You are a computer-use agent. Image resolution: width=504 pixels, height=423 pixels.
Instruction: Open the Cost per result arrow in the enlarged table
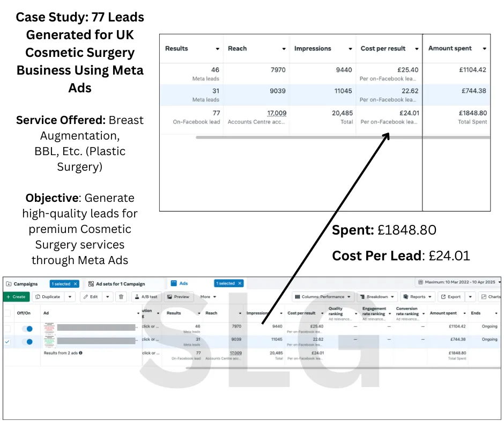pos(417,49)
